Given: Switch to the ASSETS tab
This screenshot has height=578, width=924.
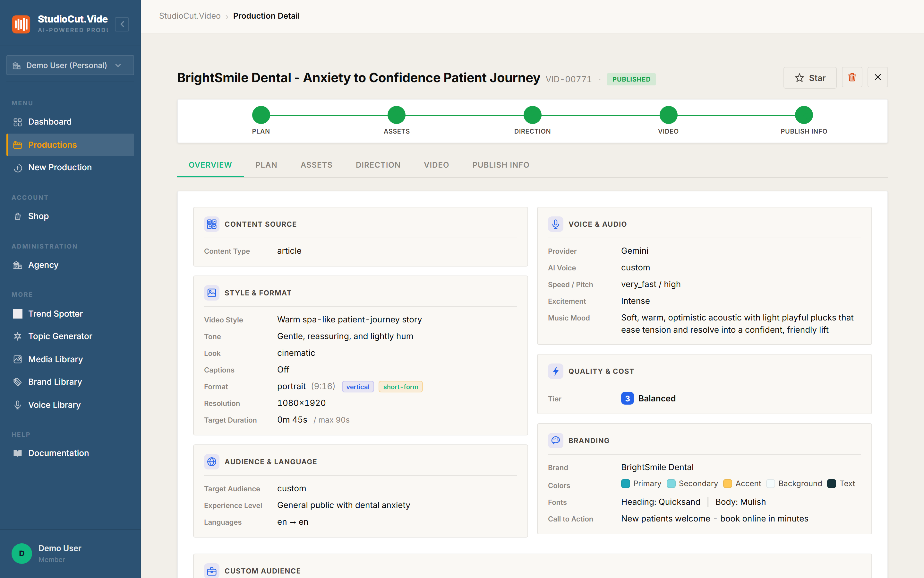Looking at the screenshot, I should coord(317,165).
